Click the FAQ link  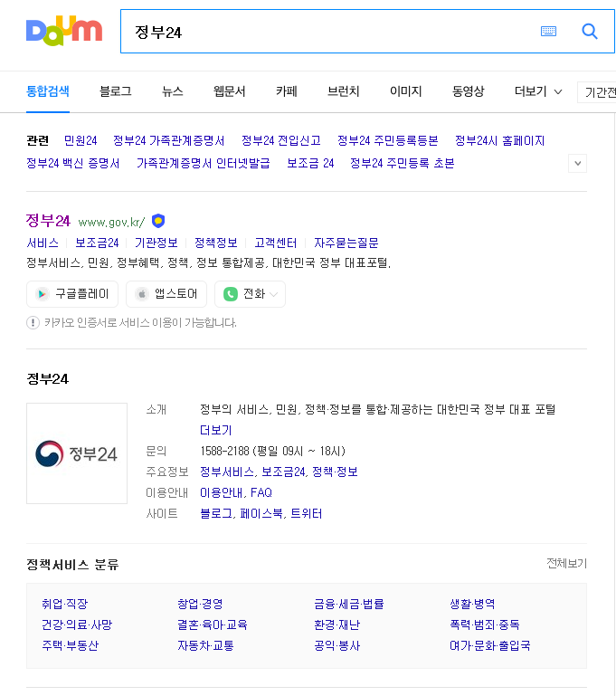click(x=261, y=492)
